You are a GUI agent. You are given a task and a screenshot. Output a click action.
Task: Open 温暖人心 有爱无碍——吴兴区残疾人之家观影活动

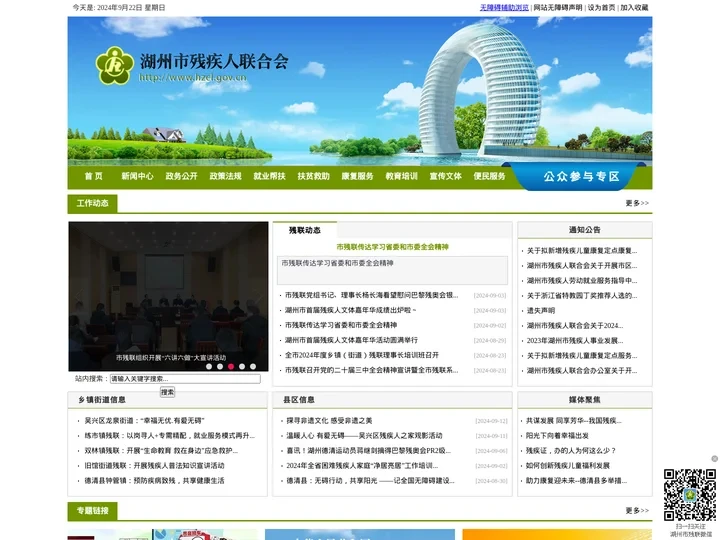[364, 436]
